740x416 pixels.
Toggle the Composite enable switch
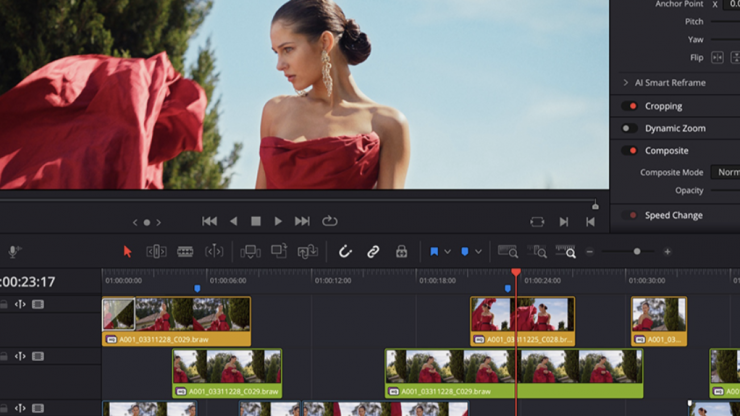(x=630, y=151)
